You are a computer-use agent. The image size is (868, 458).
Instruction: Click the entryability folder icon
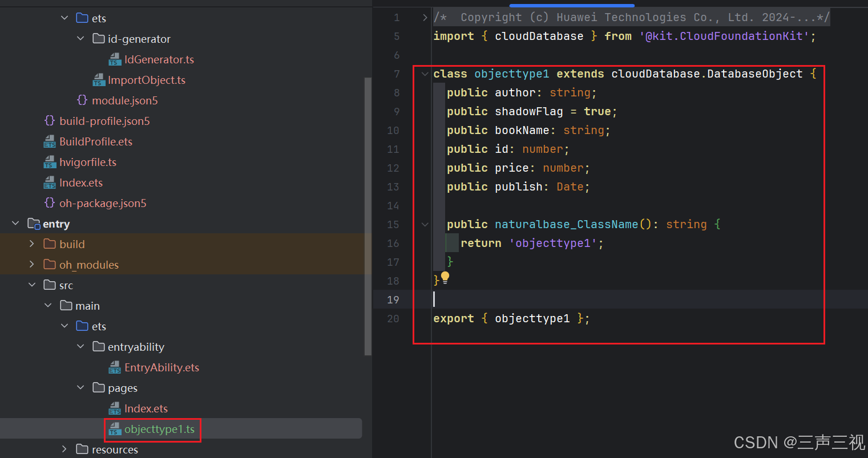point(99,347)
